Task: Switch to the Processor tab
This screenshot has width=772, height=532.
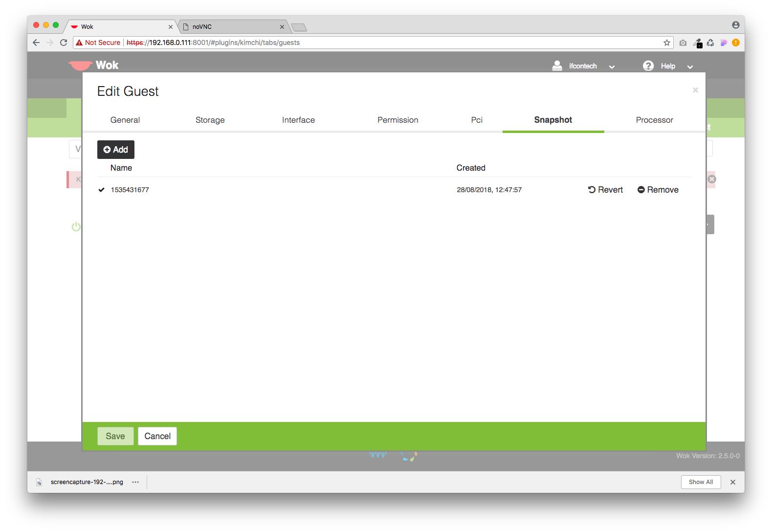Action: click(654, 120)
